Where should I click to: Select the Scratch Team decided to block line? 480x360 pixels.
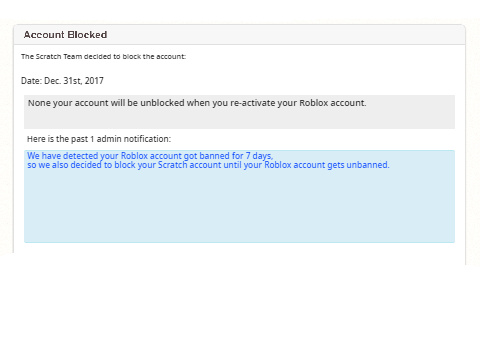[103, 57]
